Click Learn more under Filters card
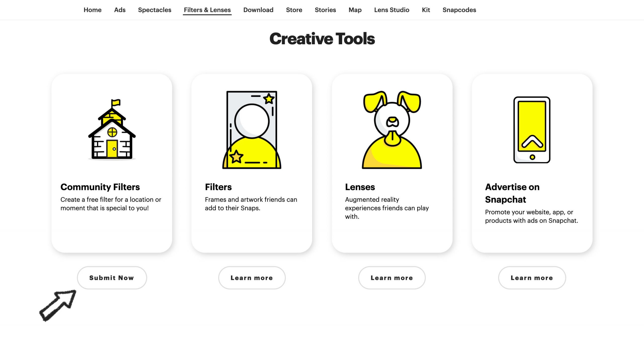 point(252,278)
